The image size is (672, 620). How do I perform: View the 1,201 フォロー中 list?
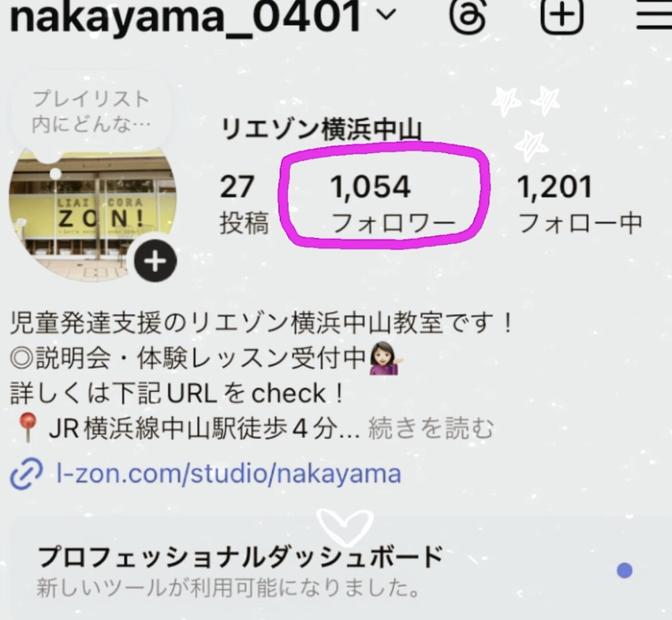tap(580, 204)
